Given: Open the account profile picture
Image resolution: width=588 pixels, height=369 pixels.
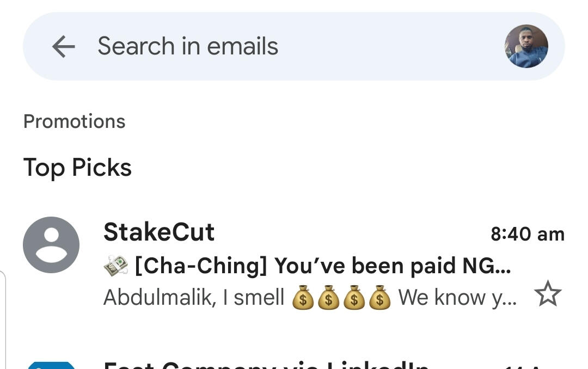Looking at the screenshot, I should [526, 46].
